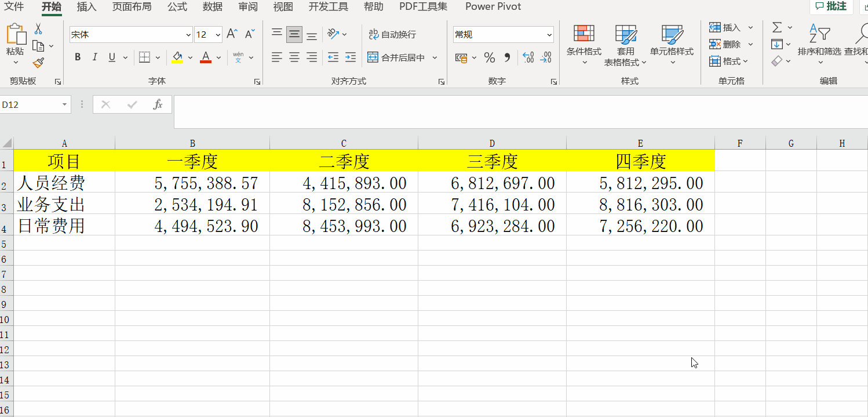
Task: Align cell text right
Action: tap(312, 57)
